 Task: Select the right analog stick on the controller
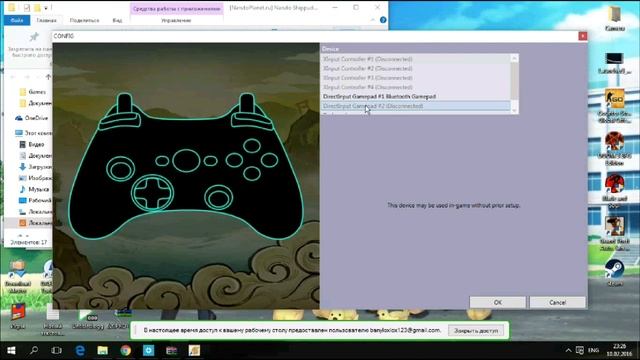(218, 198)
